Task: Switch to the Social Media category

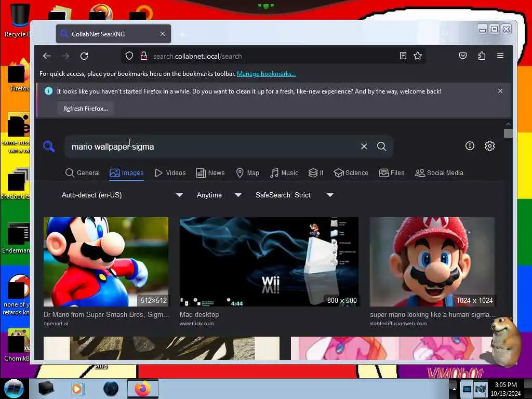Action: [x=439, y=172]
